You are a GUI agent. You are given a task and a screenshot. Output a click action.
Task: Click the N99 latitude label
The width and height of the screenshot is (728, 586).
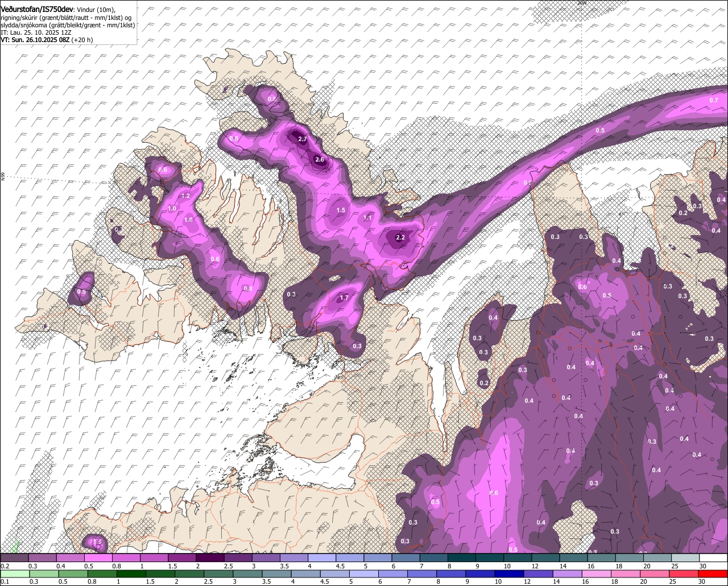click(3, 178)
